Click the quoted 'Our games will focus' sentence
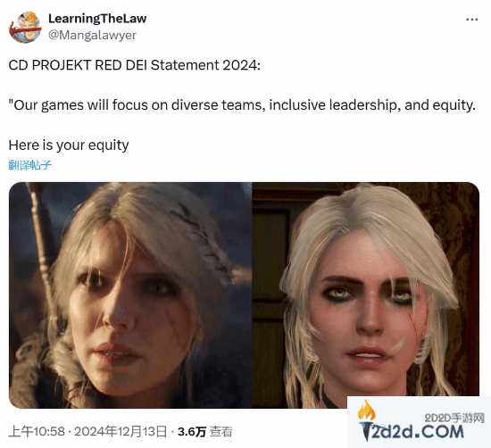This screenshot has width=491, height=448. pyautogui.click(x=242, y=105)
